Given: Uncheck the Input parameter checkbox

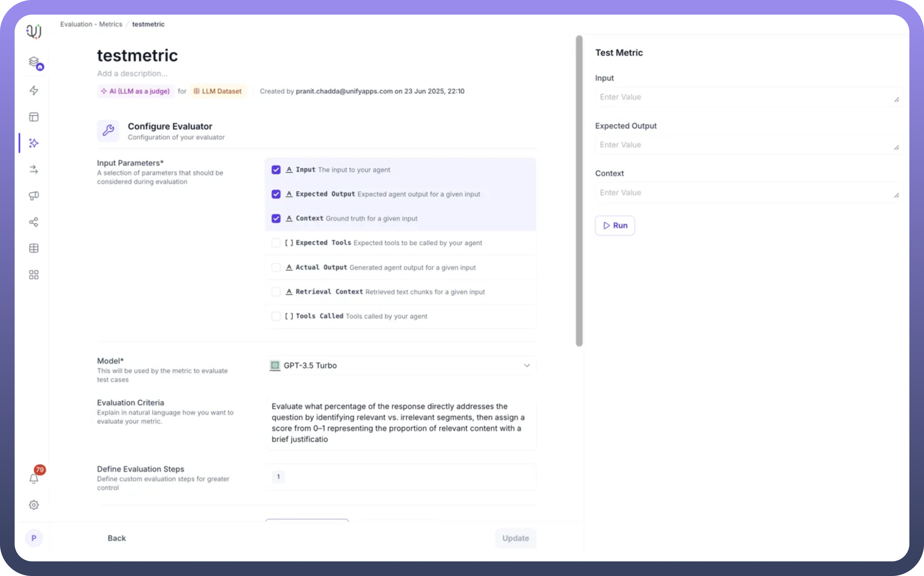Looking at the screenshot, I should pos(276,170).
